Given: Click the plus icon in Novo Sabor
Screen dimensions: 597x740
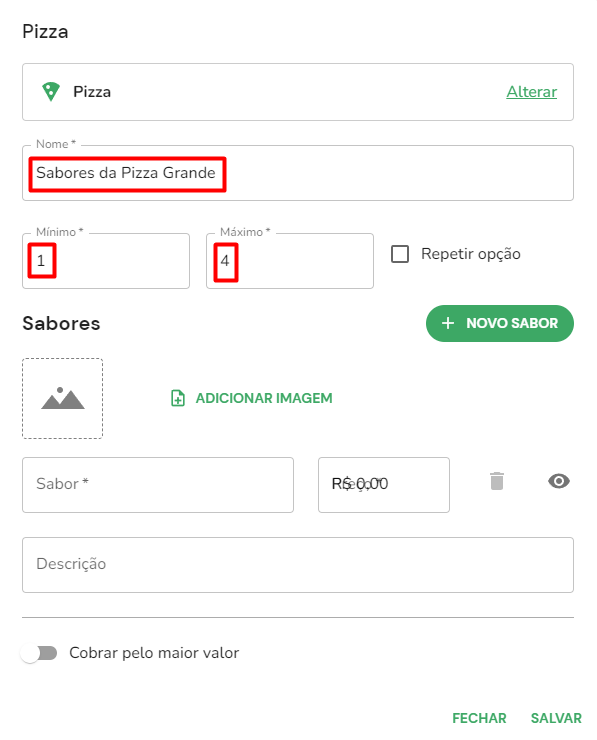Looking at the screenshot, I should point(448,323).
